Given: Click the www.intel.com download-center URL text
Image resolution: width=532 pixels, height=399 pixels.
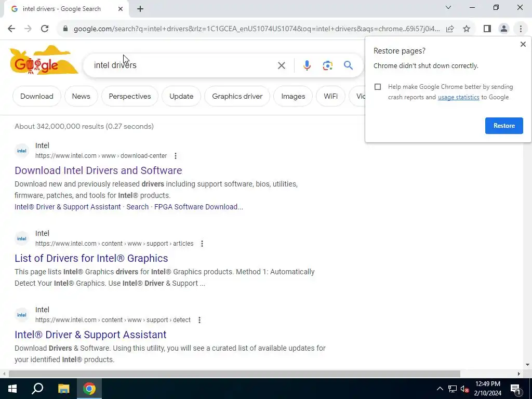Looking at the screenshot, I should (101, 156).
